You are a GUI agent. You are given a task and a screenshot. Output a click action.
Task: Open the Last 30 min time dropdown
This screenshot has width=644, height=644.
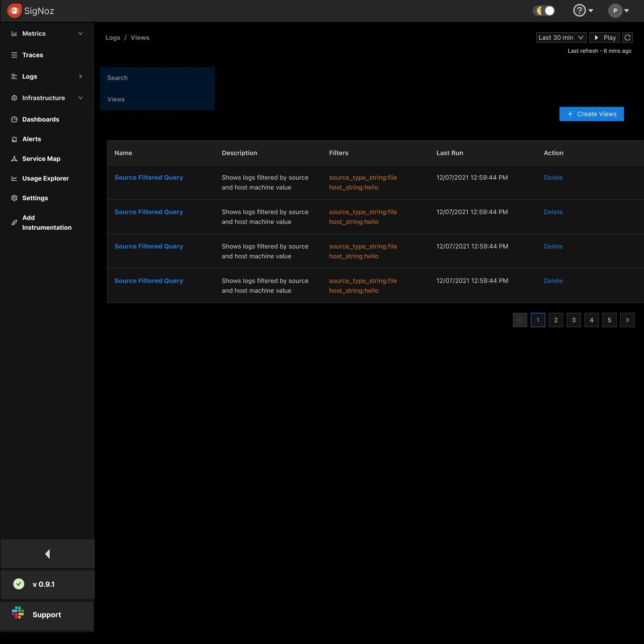pos(561,38)
